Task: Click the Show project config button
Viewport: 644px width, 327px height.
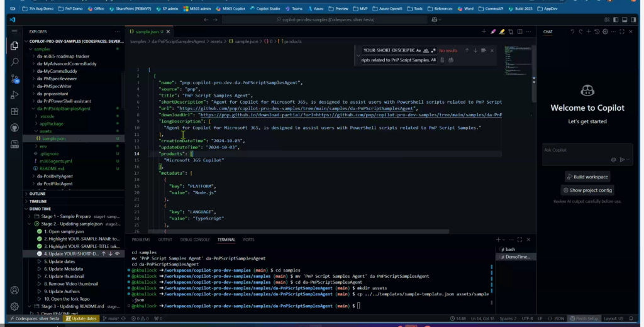Action: pos(587,190)
